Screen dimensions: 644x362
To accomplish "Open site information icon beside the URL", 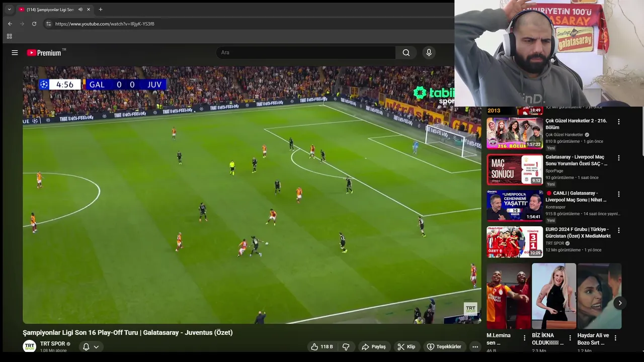I will click(x=48, y=24).
